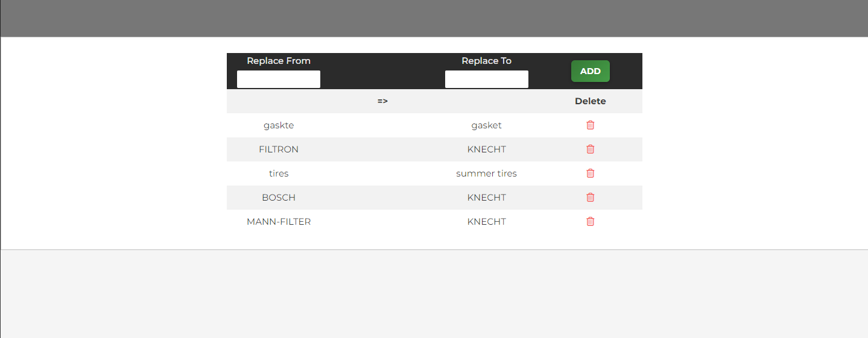
Task: Delete the gaskte replacement rule
Action: pyautogui.click(x=590, y=125)
